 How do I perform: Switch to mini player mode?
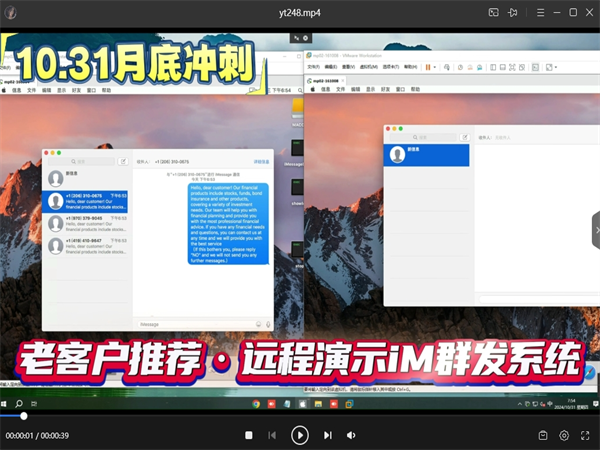click(x=493, y=12)
